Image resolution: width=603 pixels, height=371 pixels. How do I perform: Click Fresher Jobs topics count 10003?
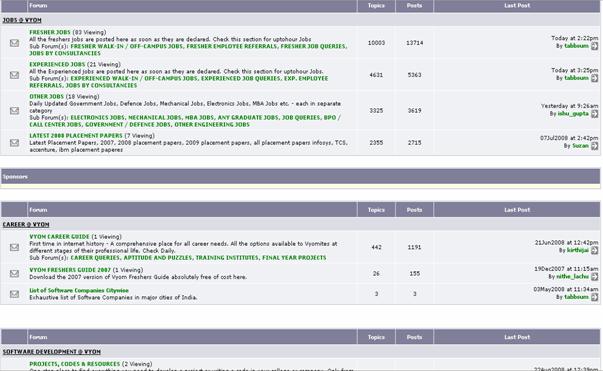(376, 43)
